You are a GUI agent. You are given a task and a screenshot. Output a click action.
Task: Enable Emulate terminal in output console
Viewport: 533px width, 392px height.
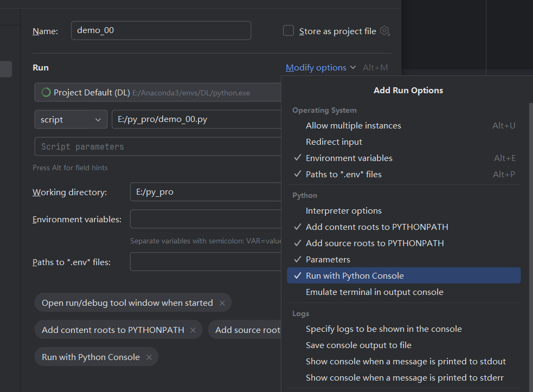404,292
